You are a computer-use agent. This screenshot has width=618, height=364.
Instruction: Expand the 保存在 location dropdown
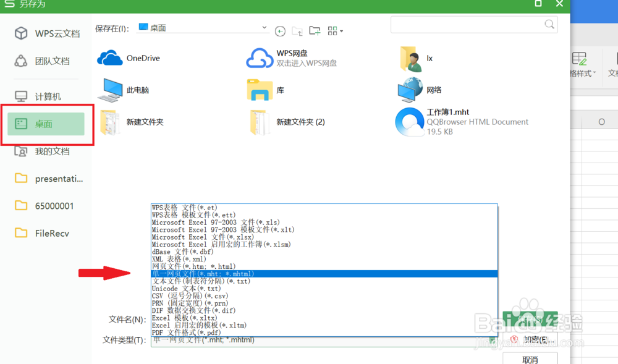pyautogui.click(x=264, y=28)
